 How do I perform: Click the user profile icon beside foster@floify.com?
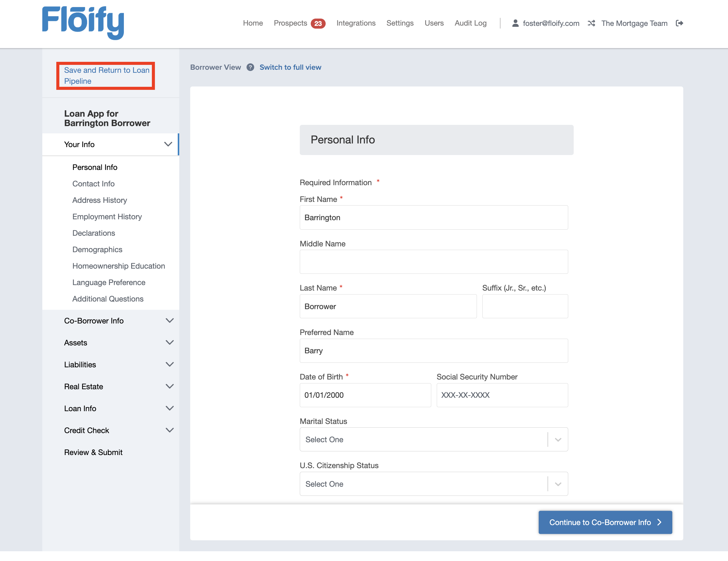[516, 23]
